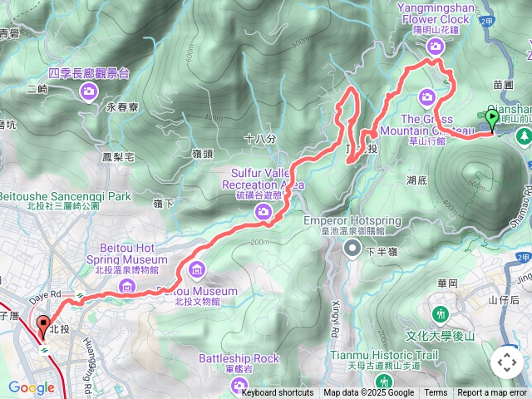Open the Battleship Rock camera marker

click(x=239, y=386)
